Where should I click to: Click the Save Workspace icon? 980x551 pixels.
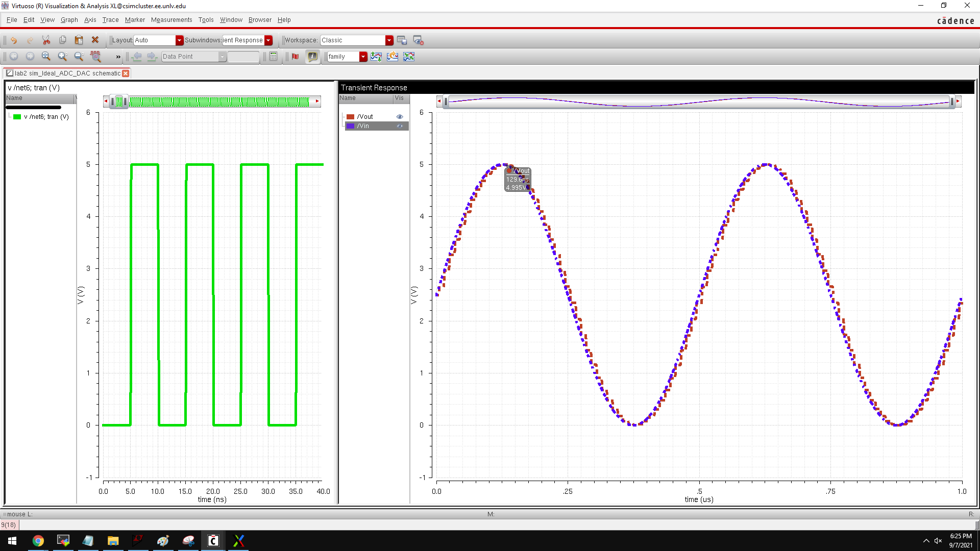click(402, 40)
